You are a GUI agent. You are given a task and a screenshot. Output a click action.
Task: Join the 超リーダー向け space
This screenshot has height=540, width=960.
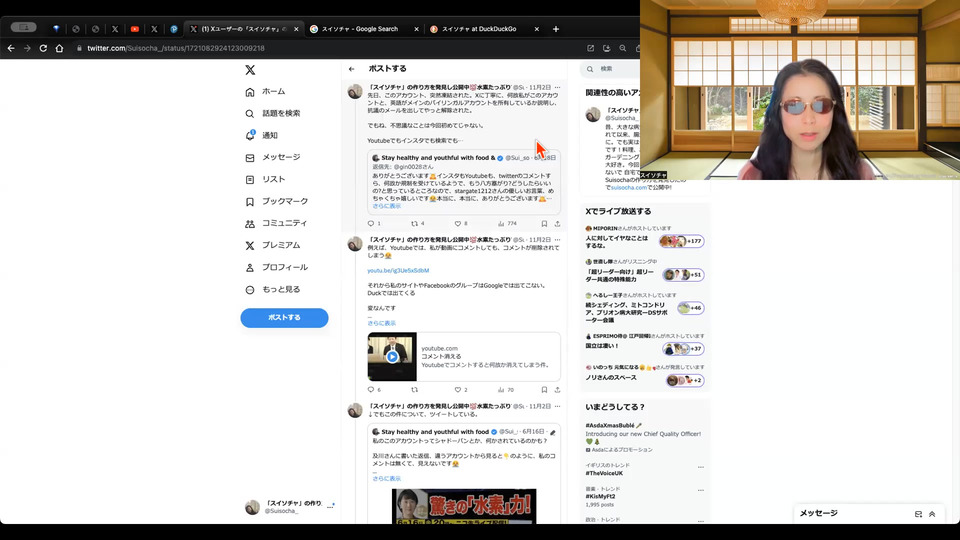645,271
